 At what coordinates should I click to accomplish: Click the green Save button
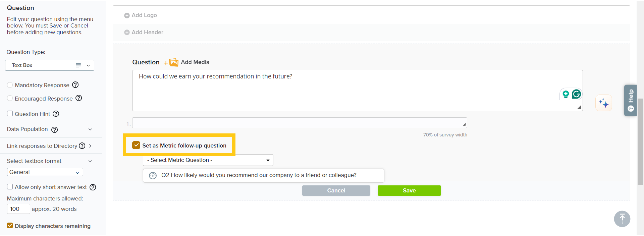(409, 190)
